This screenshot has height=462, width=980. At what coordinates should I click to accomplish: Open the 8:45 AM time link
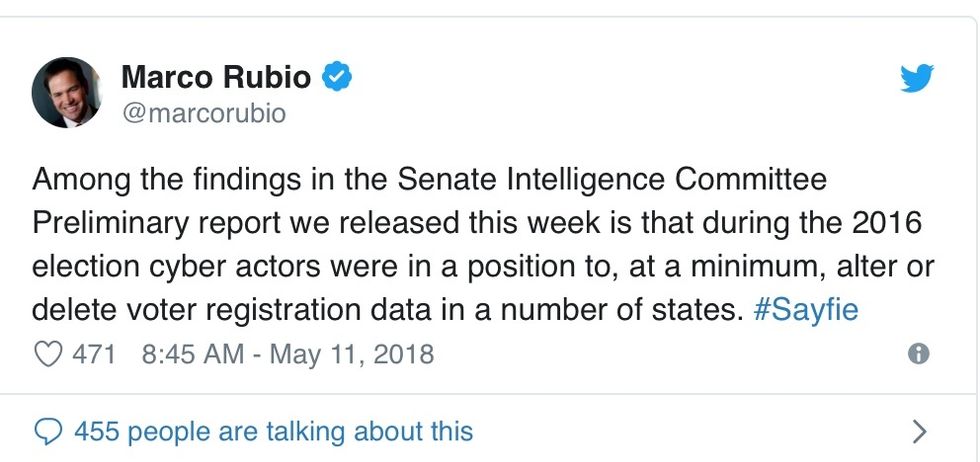coord(194,354)
